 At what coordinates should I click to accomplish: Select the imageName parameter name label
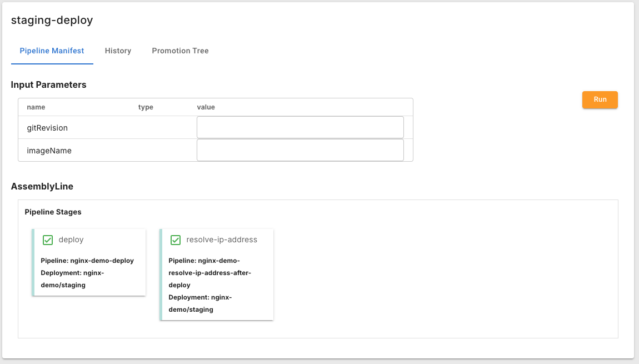click(49, 151)
